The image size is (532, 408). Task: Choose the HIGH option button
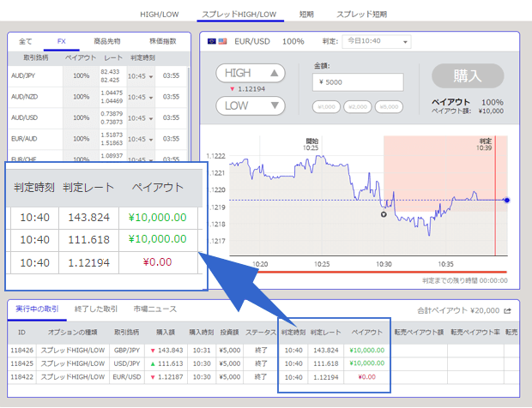251,73
